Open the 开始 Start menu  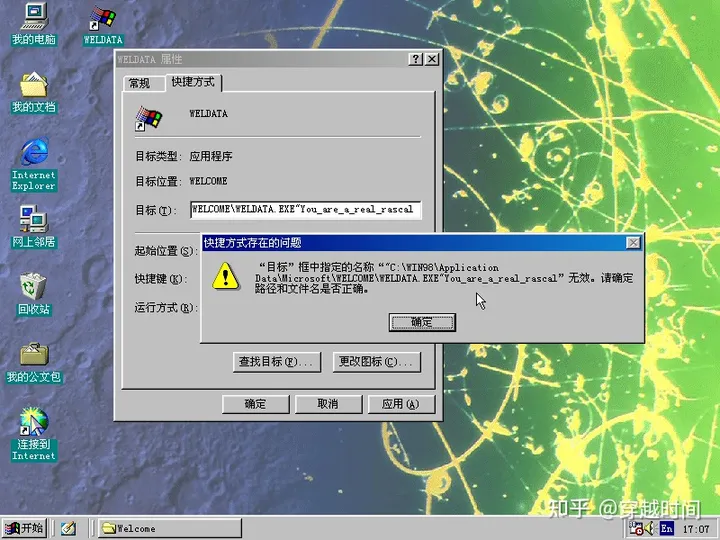click(24, 528)
